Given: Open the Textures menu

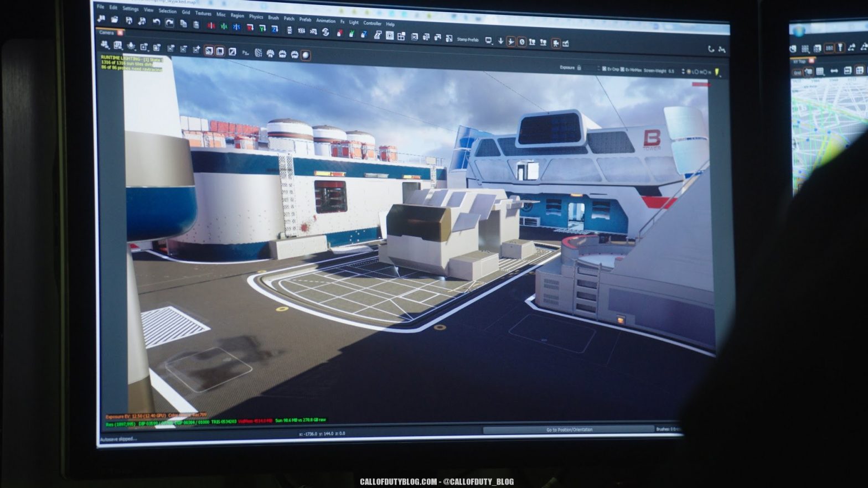Looking at the screenshot, I should (x=203, y=13).
